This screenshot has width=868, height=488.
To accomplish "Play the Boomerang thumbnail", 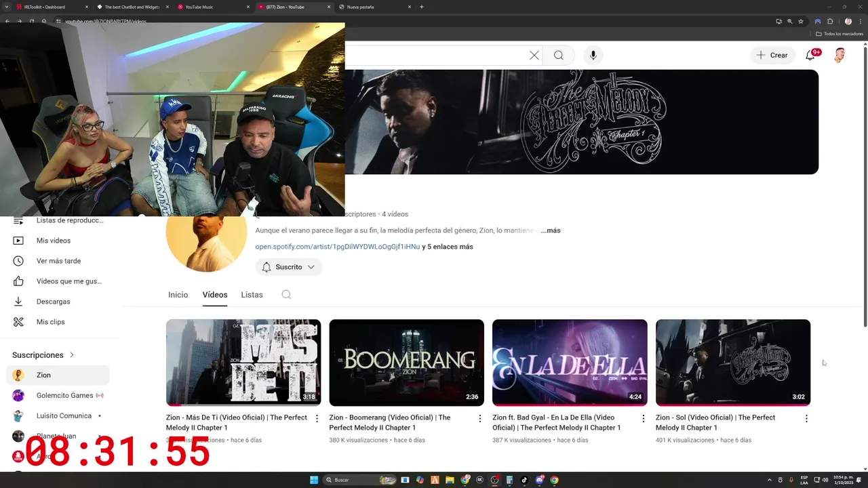I will pos(407,363).
